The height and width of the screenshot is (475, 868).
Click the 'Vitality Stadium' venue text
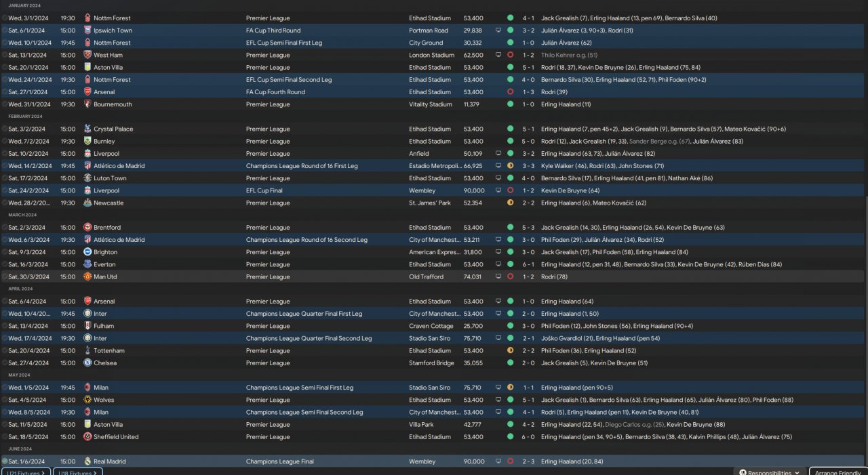pyautogui.click(x=431, y=104)
